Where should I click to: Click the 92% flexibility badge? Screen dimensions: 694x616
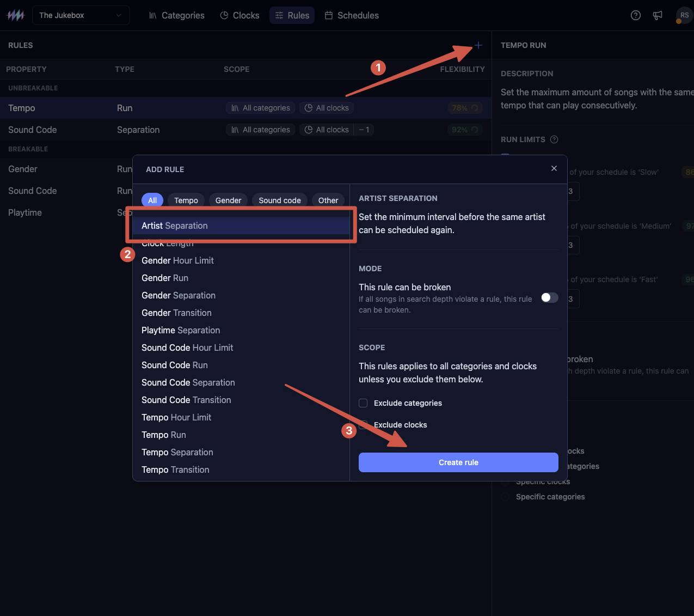[x=465, y=130]
